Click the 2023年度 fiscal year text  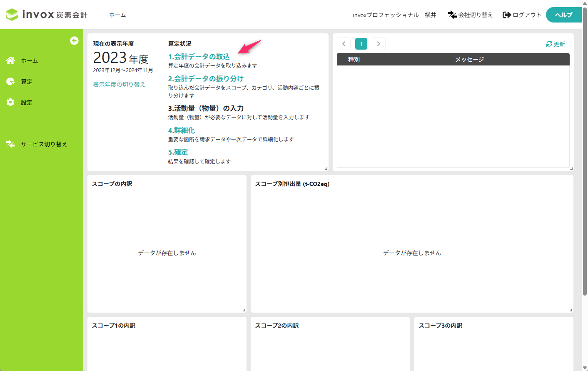121,58
